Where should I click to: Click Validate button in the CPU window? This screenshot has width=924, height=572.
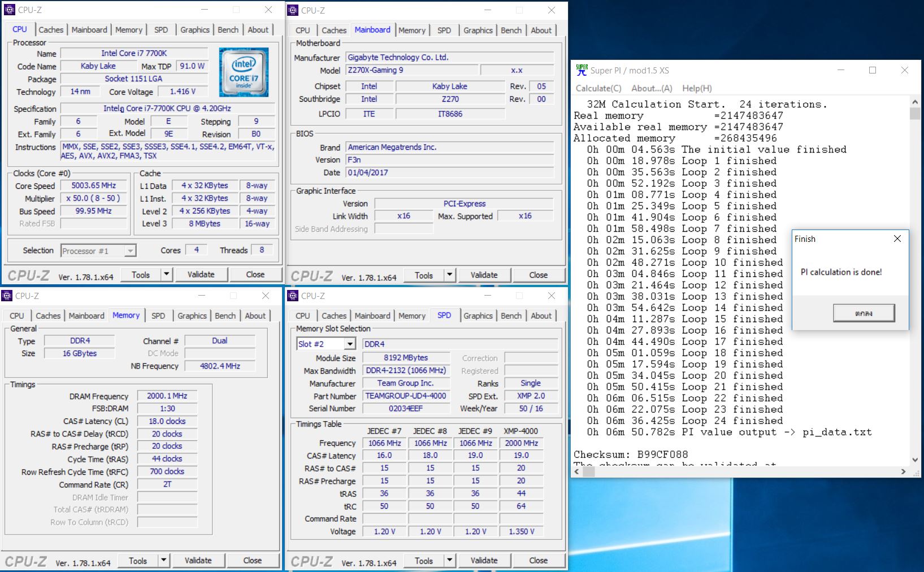point(201,275)
